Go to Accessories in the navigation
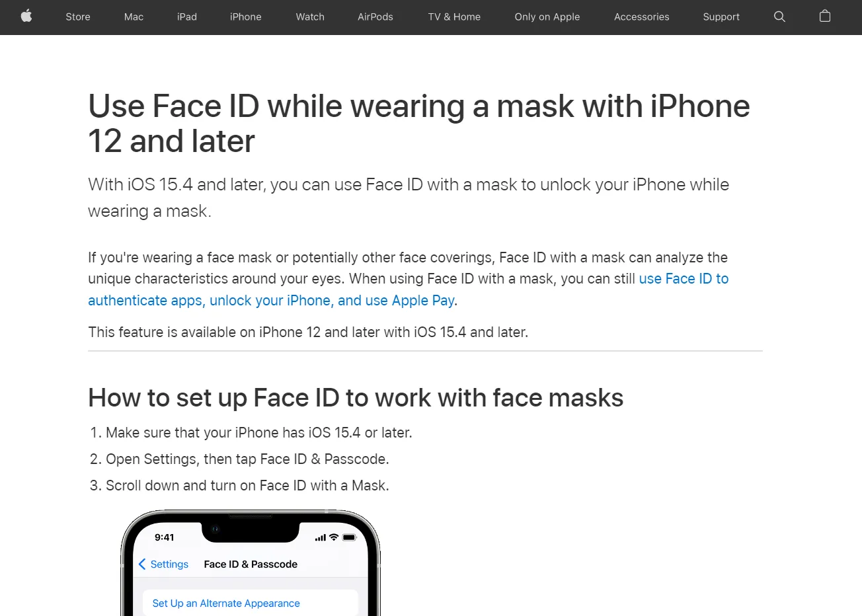Screen dimensions: 862x616 641,17
